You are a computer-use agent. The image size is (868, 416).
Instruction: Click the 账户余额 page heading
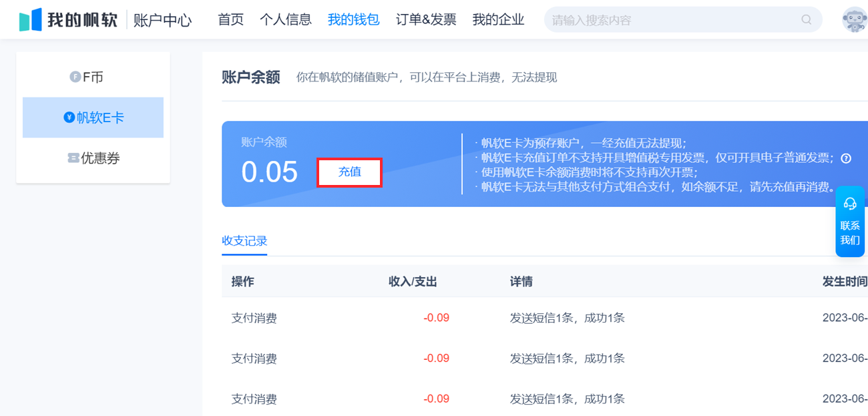point(251,77)
